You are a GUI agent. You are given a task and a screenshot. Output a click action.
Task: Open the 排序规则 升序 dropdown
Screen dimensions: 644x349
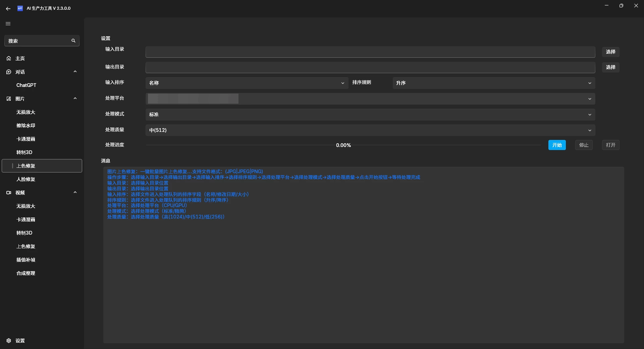pos(493,83)
